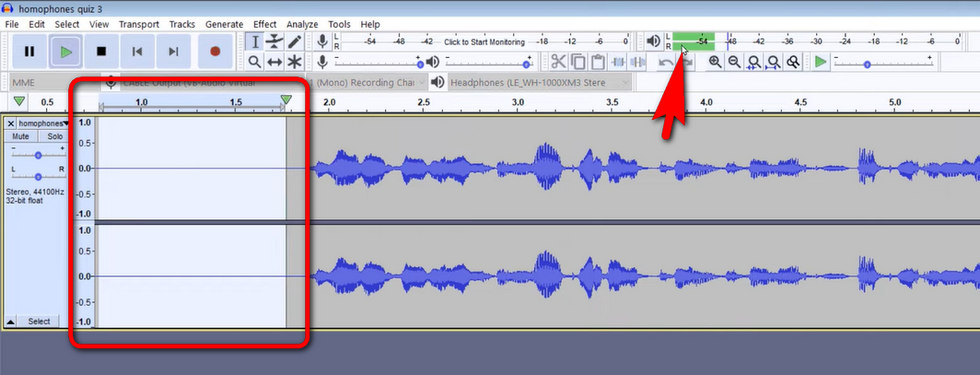
Task: Click the recording volume slider microphone icon
Action: coord(322,61)
